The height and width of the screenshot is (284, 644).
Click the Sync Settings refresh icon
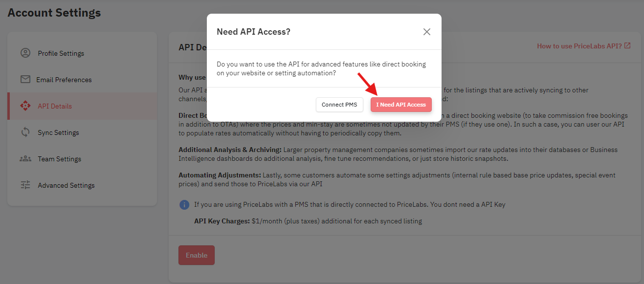pos(25,132)
